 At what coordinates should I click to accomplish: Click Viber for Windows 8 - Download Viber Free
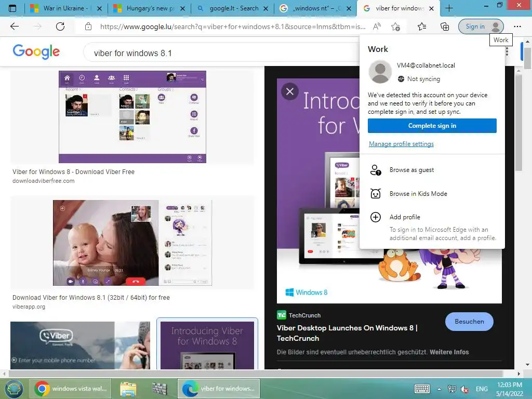point(73,171)
